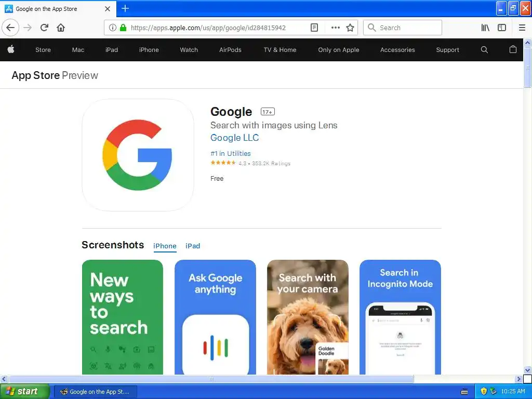The image size is (532, 399).
Task: Open the New ways to search screenshot
Action: point(123,317)
